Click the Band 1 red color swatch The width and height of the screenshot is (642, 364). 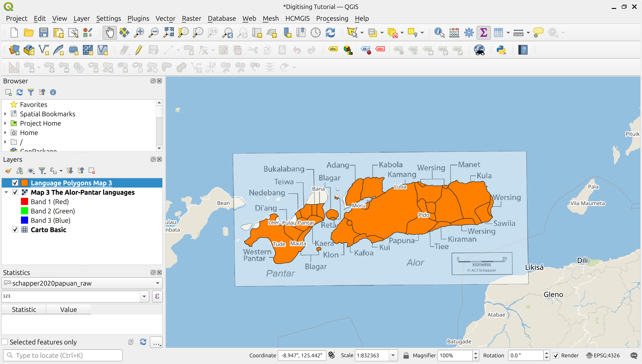pos(25,201)
